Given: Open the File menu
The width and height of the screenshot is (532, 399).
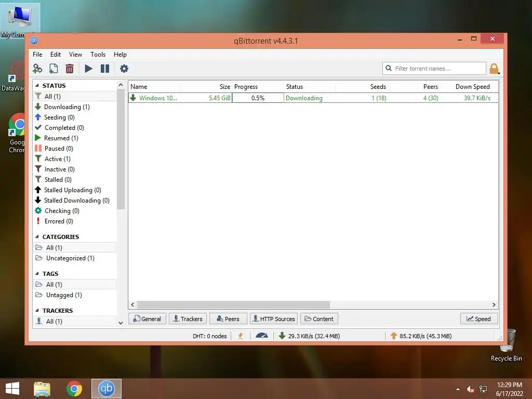Looking at the screenshot, I should pyautogui.click(x=37, y=54).
